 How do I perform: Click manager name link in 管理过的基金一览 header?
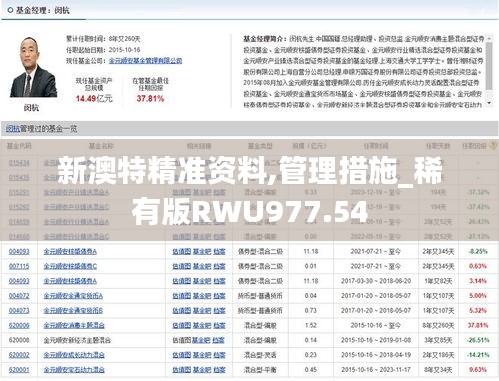click(13, 129)
